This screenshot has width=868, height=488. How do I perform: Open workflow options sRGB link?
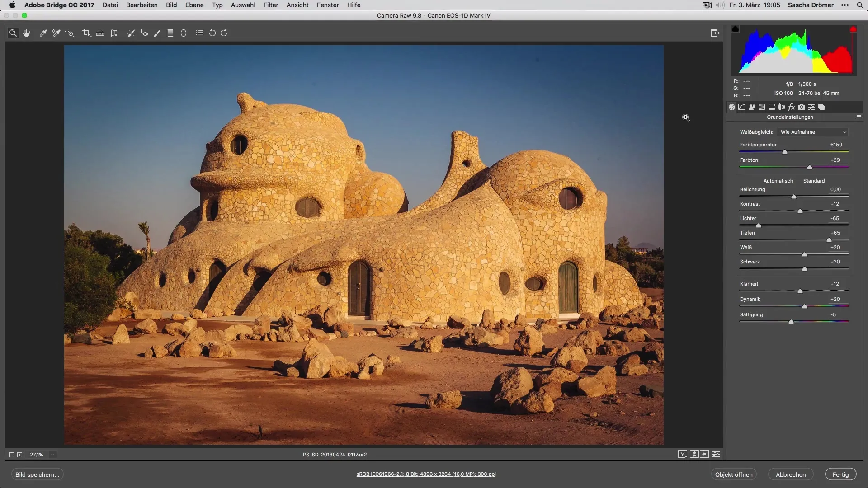tap(426, 474)
